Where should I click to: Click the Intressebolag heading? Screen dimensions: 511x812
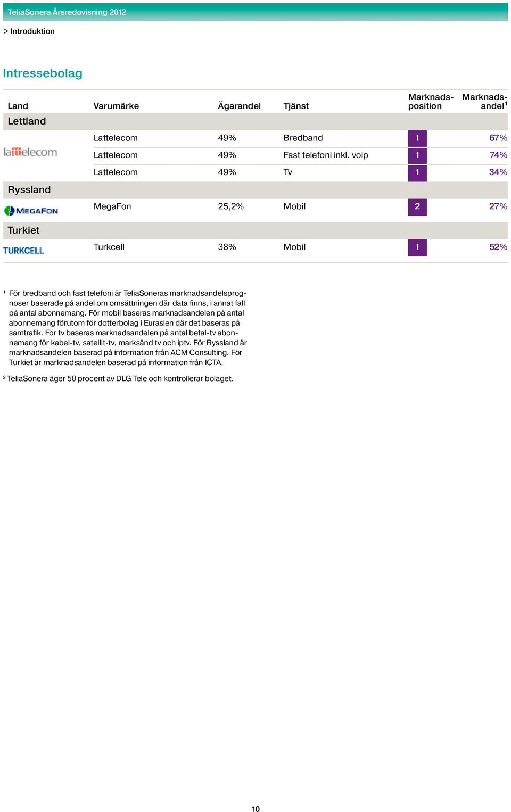coord(43,73)
